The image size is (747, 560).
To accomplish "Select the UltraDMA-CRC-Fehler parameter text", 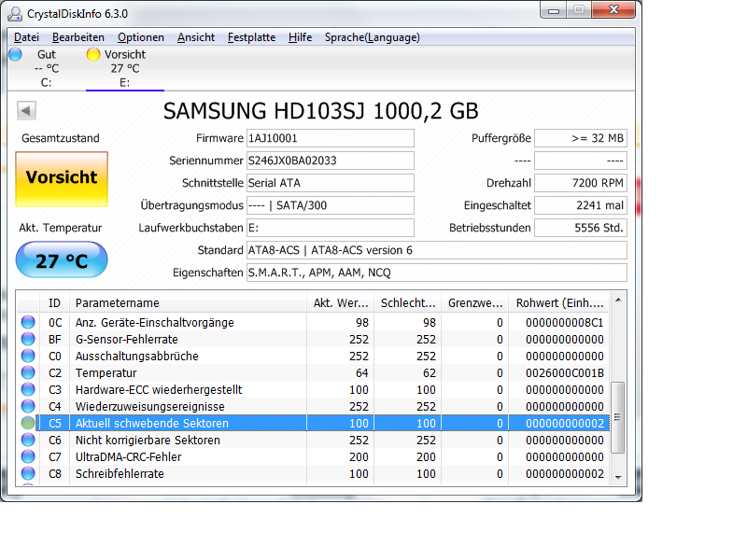I will 129,456.
